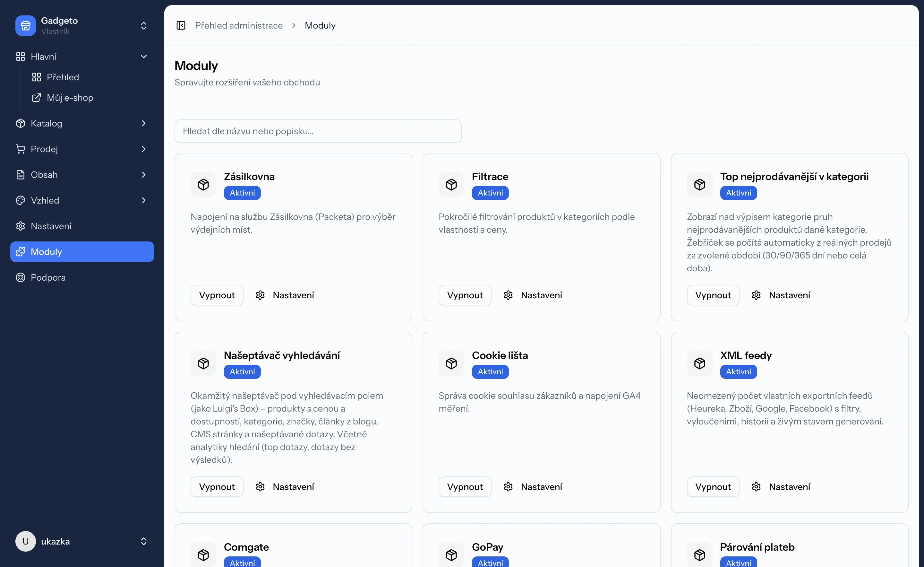
Task: Turn off the XML feedy module
Action: point(713,487)
